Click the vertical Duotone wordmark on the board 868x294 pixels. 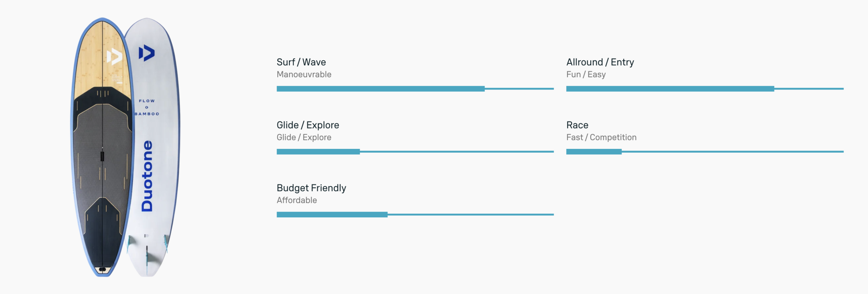(x=147, y=176)
